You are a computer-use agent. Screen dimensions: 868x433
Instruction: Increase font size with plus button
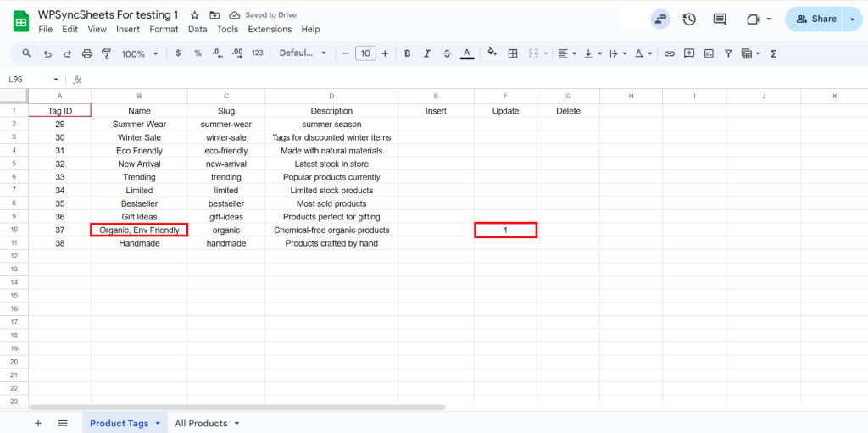386,53
